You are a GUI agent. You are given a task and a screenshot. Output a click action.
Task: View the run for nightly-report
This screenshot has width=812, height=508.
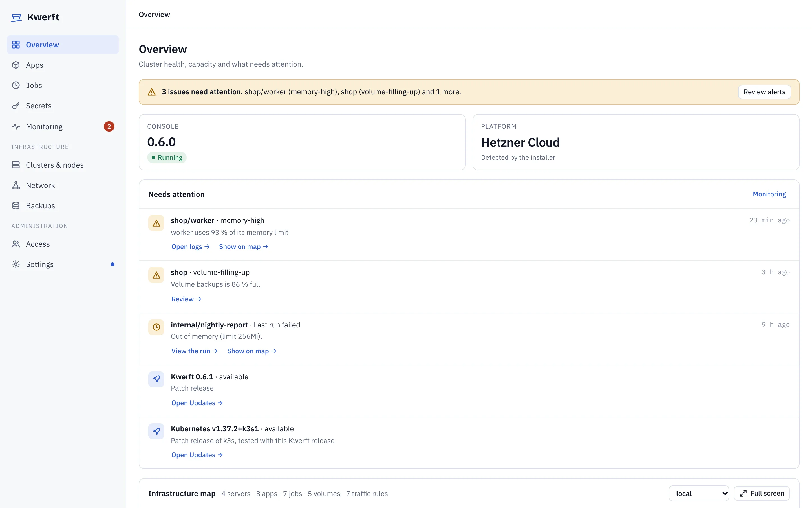click(194, 351)
